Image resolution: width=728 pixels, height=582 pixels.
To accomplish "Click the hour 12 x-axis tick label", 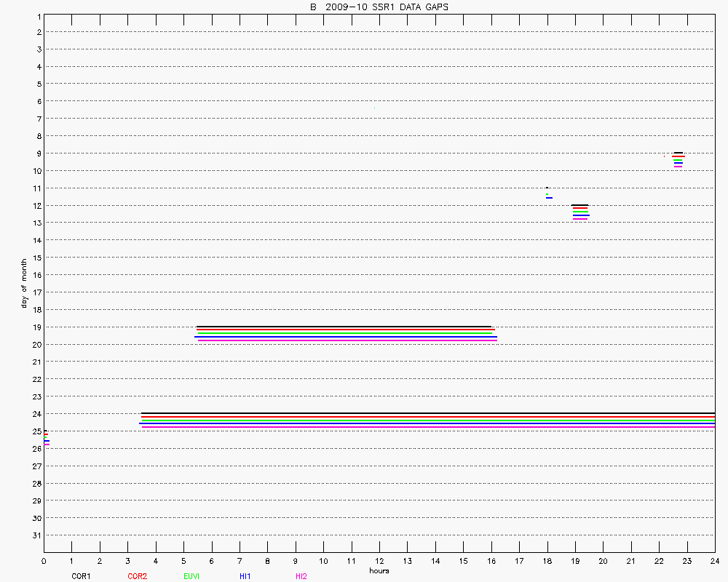I will click(379, 561).
